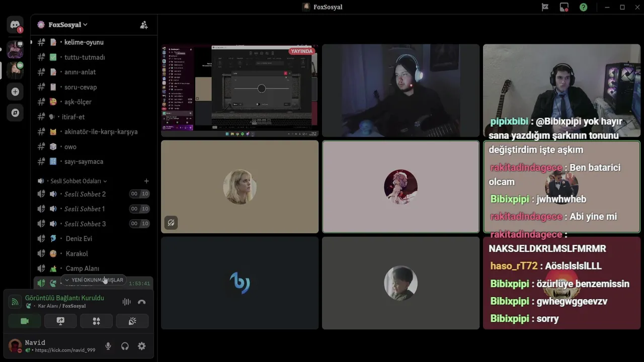644x362 pixels.
Task: Open the connection signal status icon
Action: pos(15,302)
